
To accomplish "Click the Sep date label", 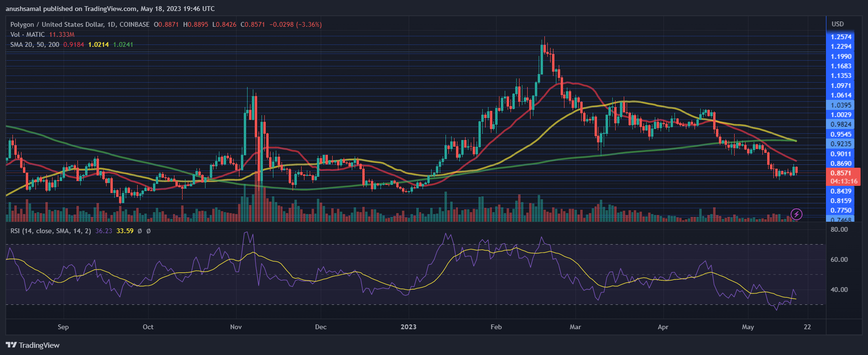I will pos(63,327).
